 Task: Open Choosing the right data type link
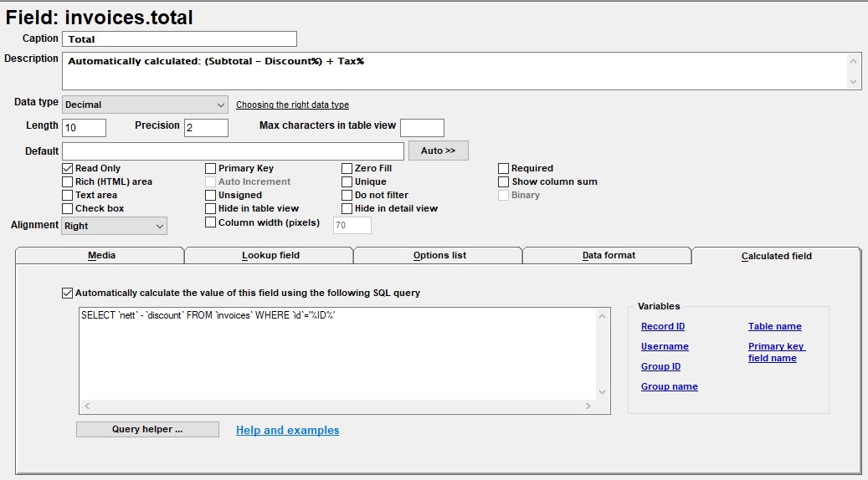(292, 105)
